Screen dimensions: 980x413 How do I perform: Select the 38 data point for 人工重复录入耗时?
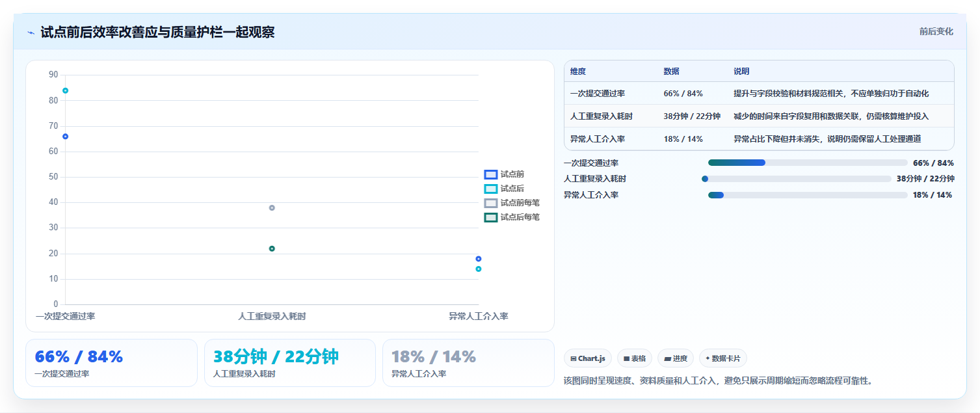tap(272, 208)
